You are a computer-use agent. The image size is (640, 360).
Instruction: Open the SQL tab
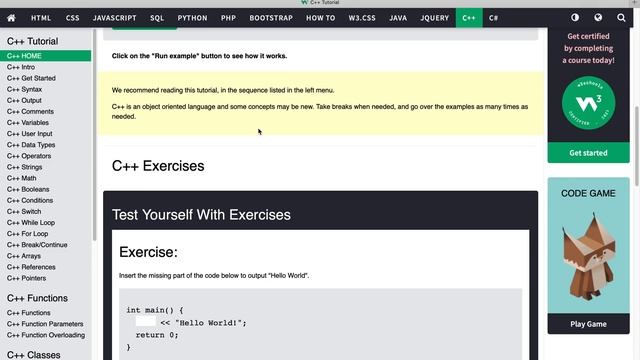[x=157, y=18]
